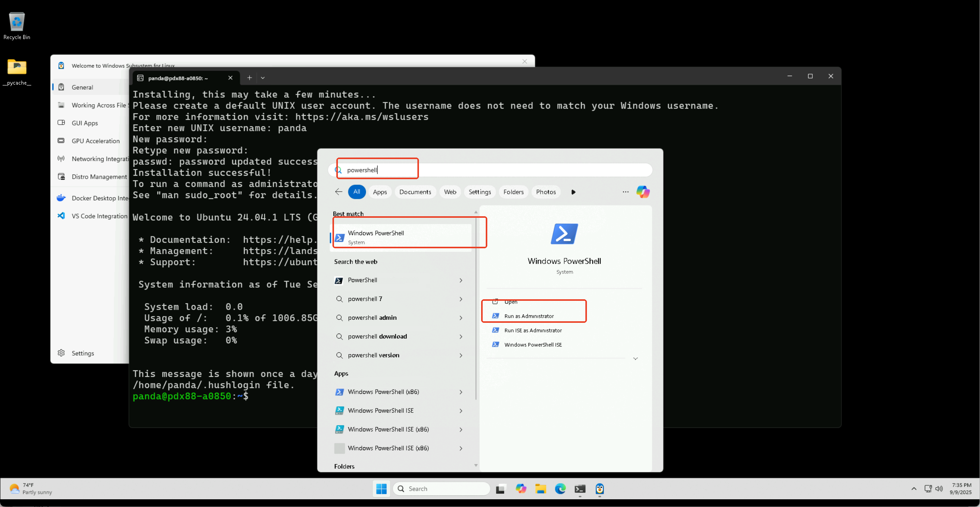Select the Apps search filter tab
Image resolution: width=980 pixels, height=507 pixels.
[x=380, y=192]
